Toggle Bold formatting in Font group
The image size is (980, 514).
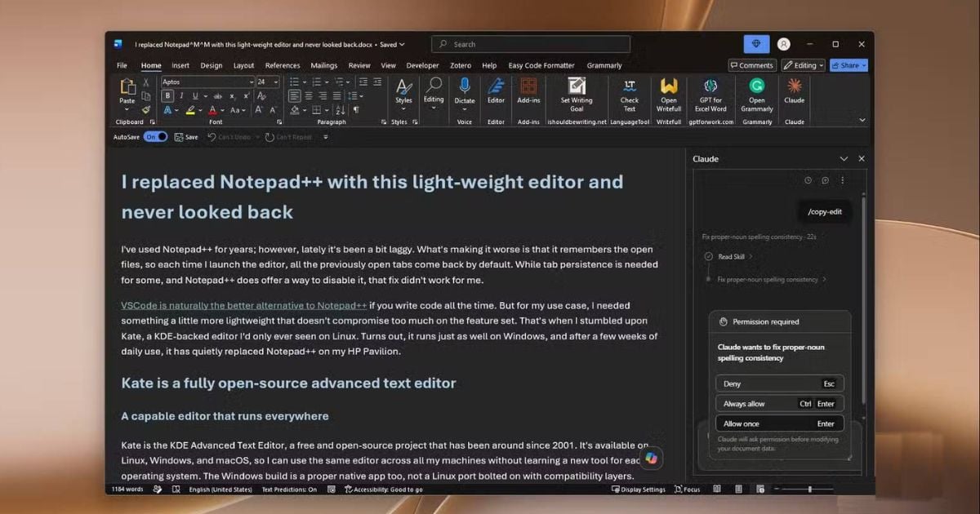tap(167, 95)
